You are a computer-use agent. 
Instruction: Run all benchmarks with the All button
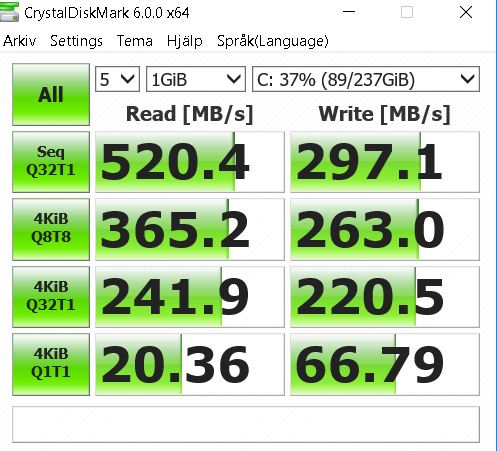[x=51, y=95]
